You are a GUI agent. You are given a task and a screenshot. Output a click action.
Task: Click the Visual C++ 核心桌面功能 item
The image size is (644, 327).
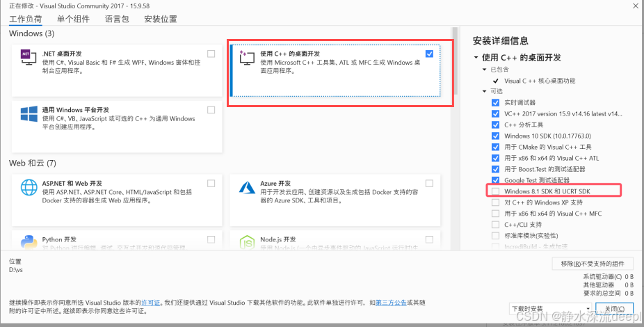[540, 81]
